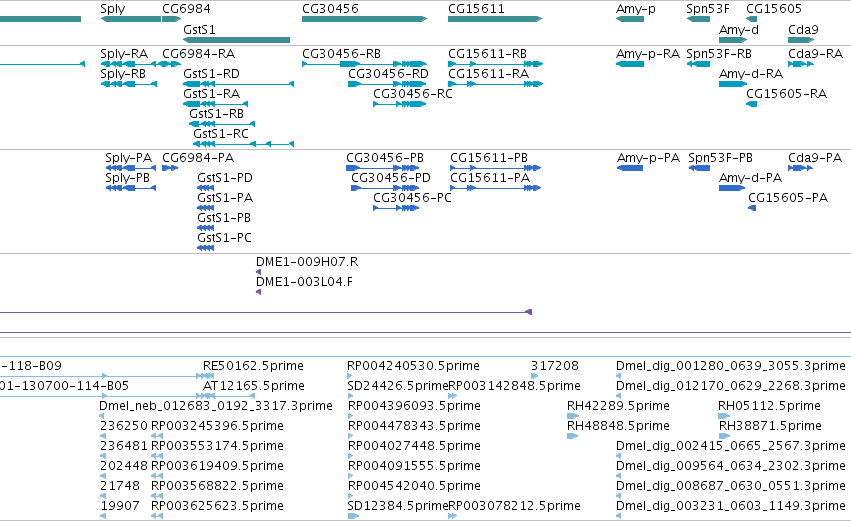Image resolution: width=851 pixels, height=521 pixels.
Task: Select transcript label GstS1-RC
Action: click(220, 134)
